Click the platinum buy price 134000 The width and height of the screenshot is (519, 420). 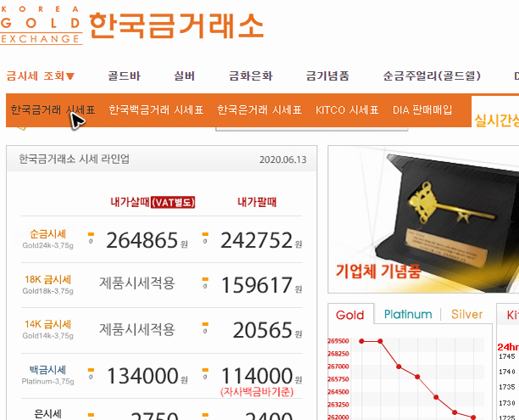[142, 376]
